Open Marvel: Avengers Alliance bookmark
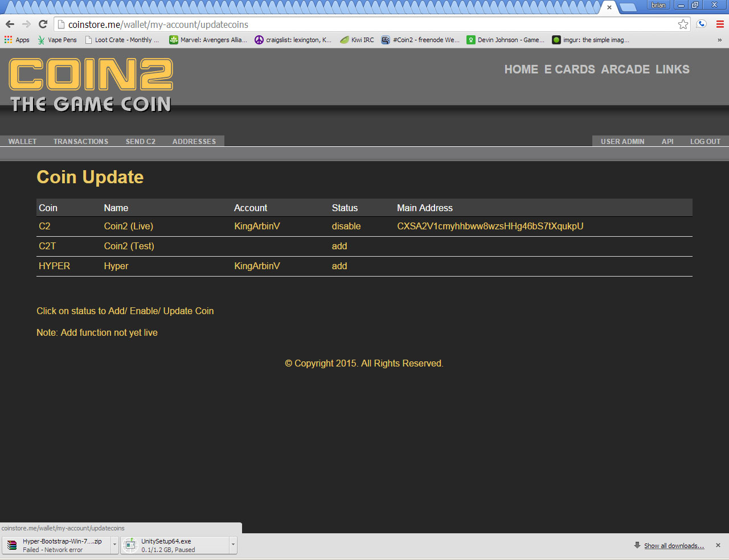 tap(208, 40)
